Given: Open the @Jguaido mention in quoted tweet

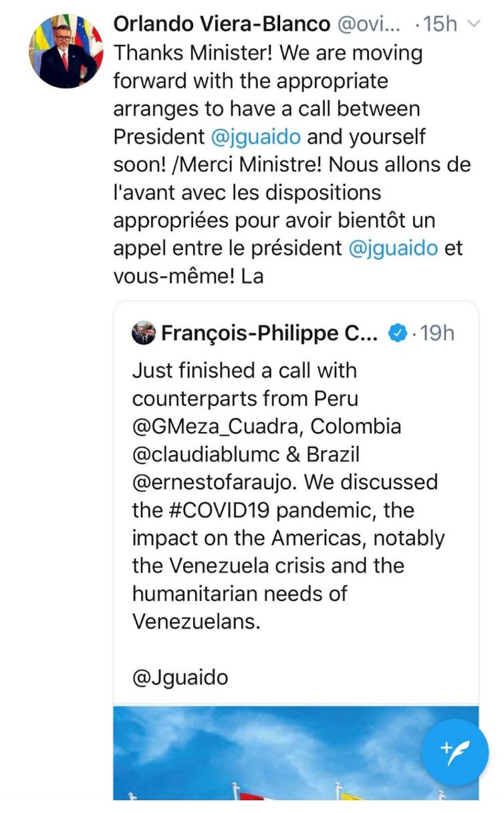Looking at the screenshot, I should [180, 678].
